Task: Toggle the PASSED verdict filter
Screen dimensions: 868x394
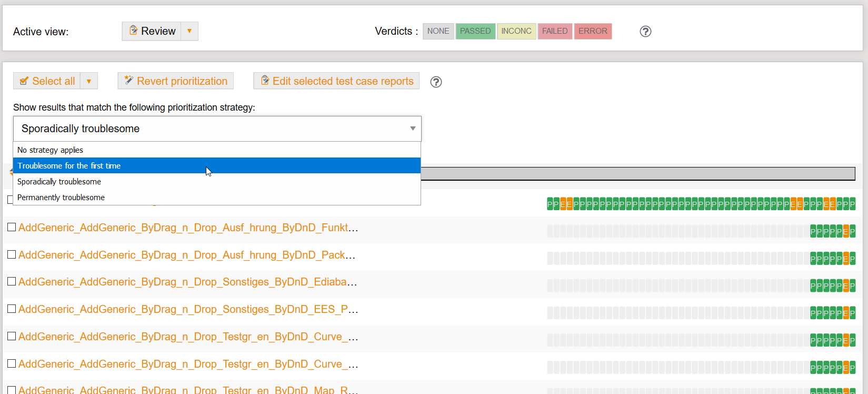Action: click(x=475, y=31)
